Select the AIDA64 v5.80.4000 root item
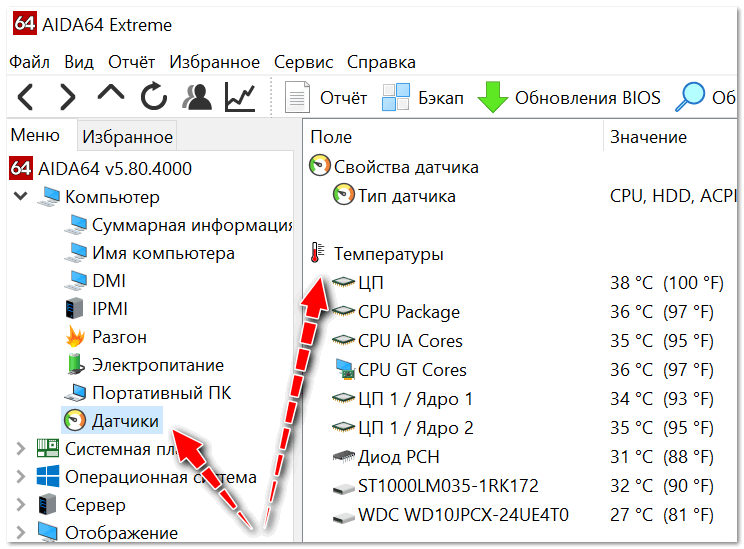Screen dimensions: 744x549 (114, 168)
